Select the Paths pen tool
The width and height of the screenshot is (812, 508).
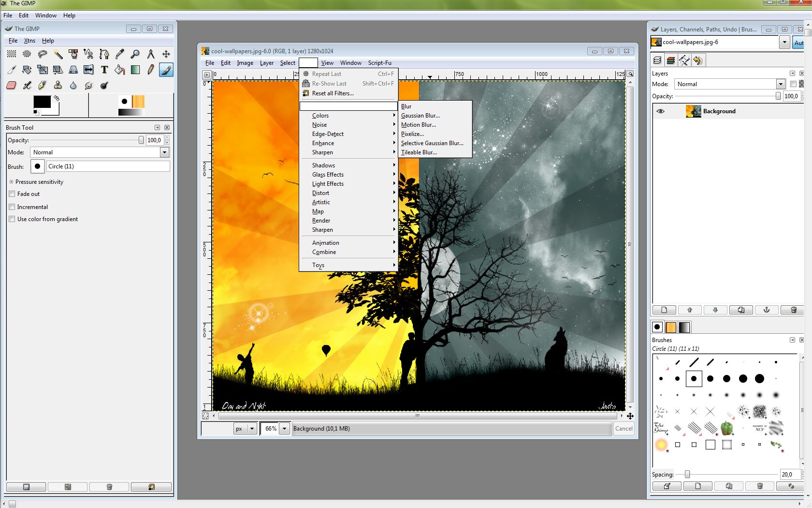104,54
